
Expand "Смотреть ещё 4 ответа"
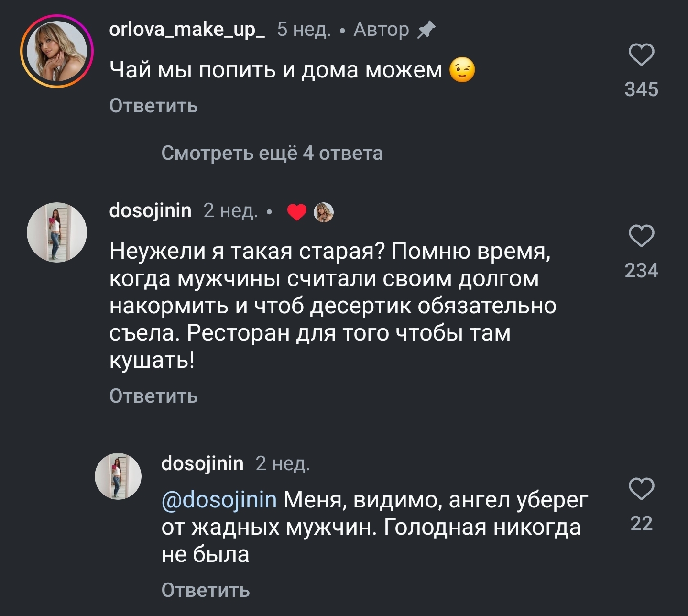pos(272,153)
